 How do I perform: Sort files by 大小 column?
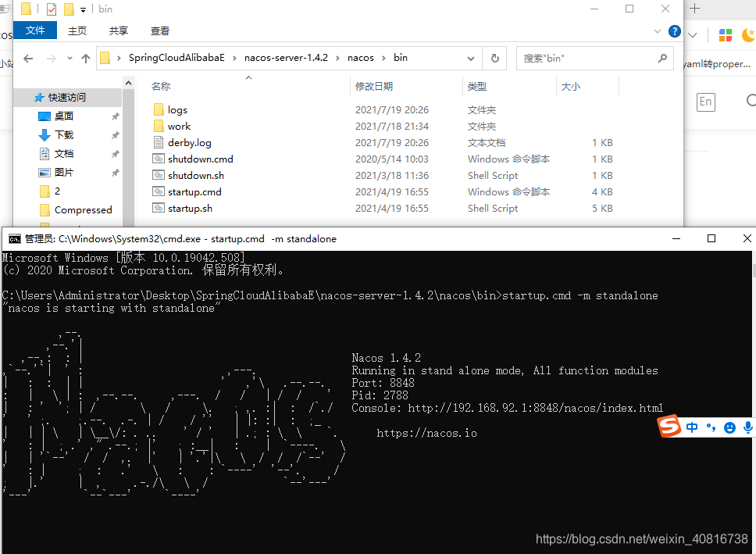click(x=571, y=87)
